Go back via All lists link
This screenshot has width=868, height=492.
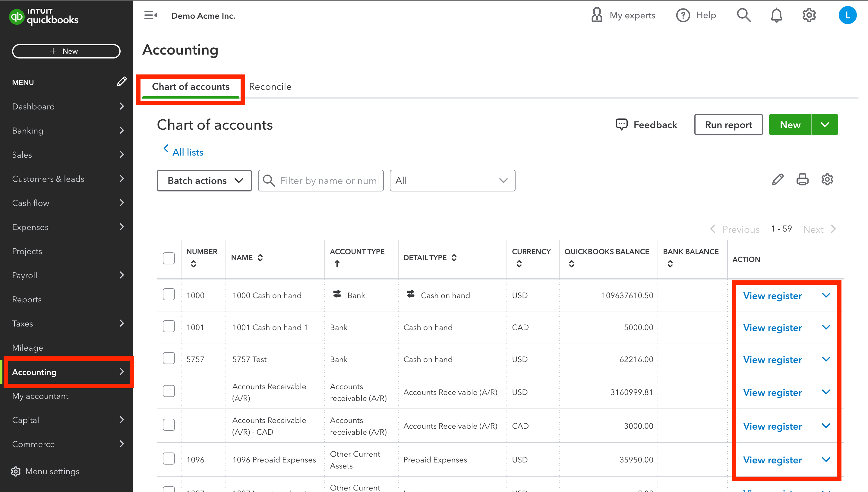coord(188,153)
